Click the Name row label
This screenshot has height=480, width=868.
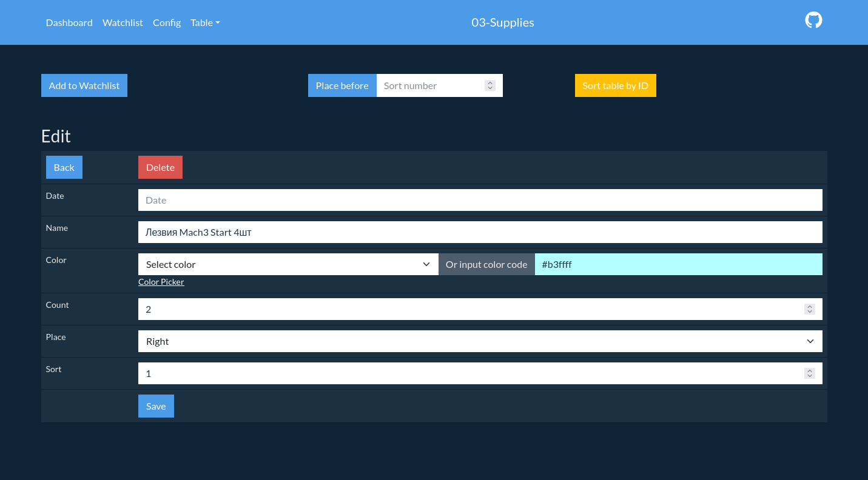pyautogui.click(x=57, y=228)
